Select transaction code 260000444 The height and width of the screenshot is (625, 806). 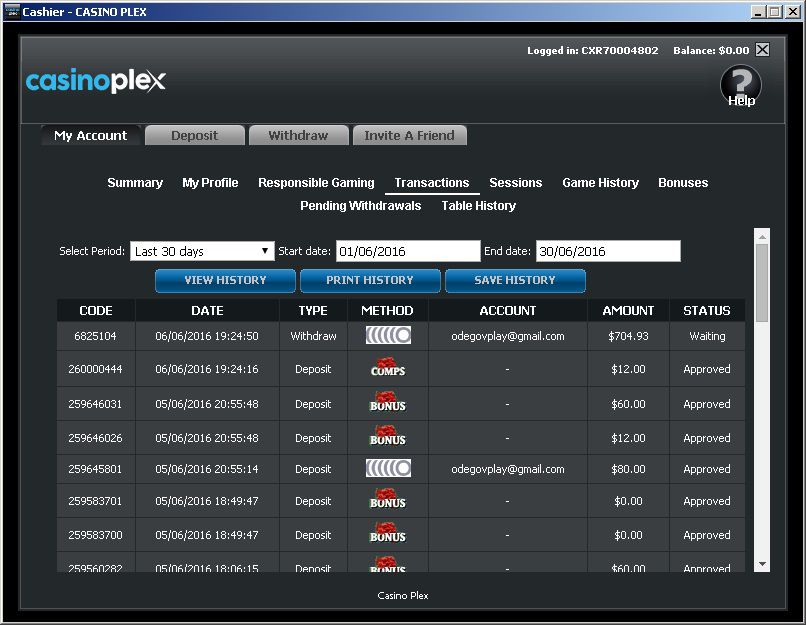tap(96, 369)
